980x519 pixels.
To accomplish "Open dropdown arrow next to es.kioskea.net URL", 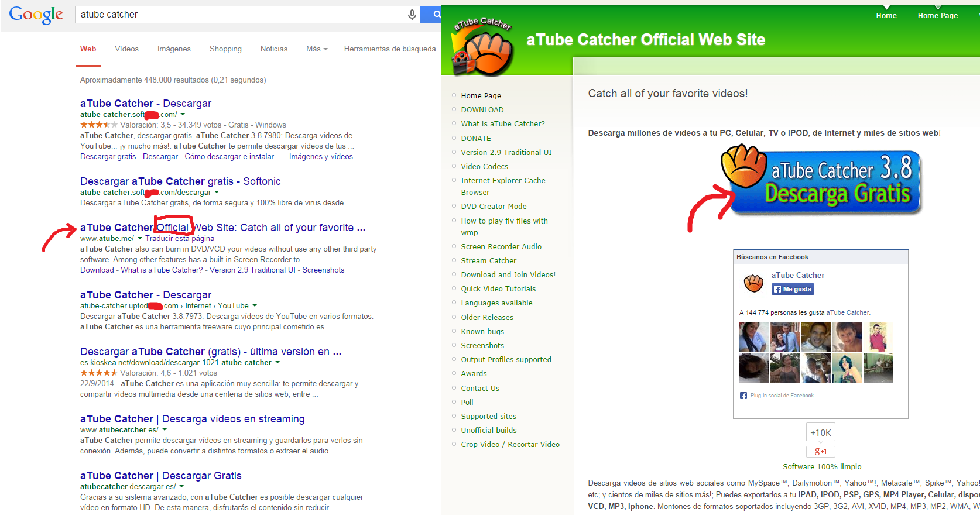I will (277, 363).
